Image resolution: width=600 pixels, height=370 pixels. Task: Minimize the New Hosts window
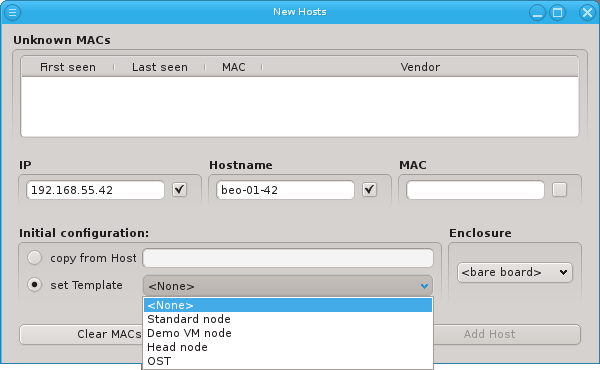[537, 13]
